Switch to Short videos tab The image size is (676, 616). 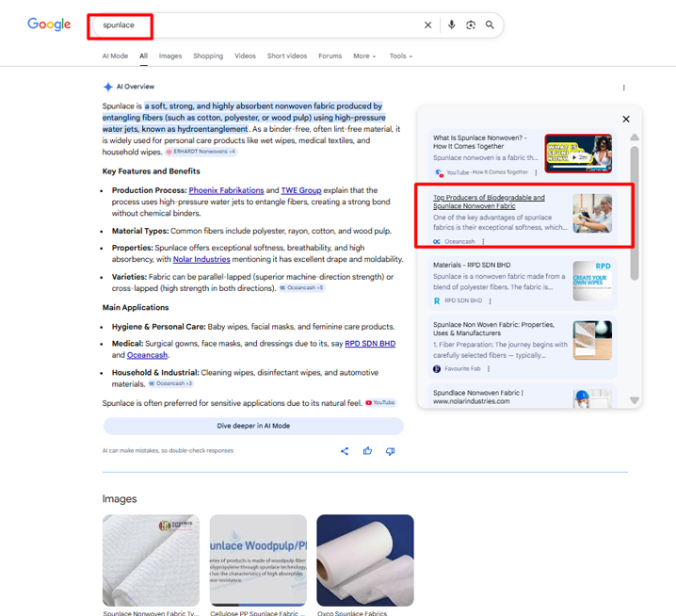(x=287, y=57)
